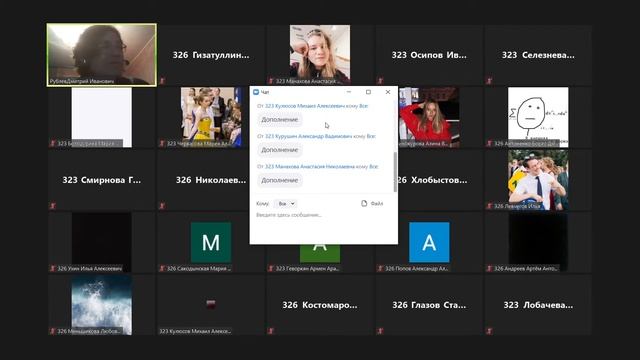Click the muted mic icon on the Костомаро tile
Image resolution: width=640 pixels, height=360 pixels.
[271, 331]
